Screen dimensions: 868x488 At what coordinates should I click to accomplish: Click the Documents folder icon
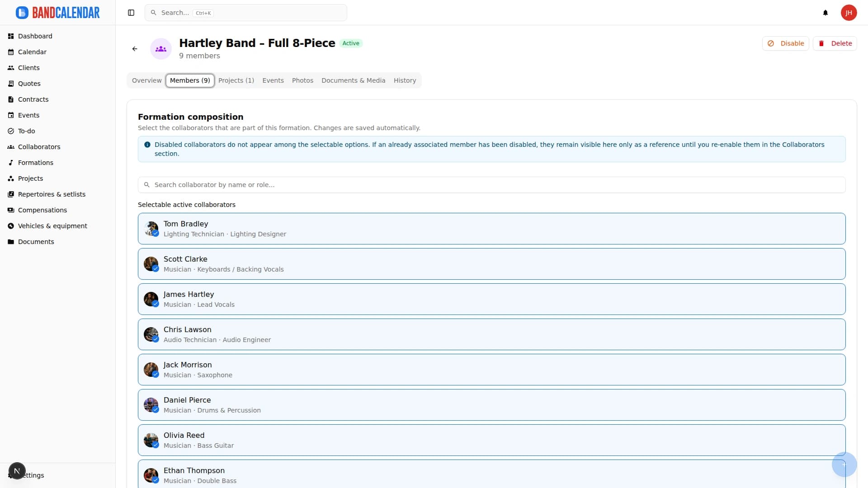pyautogui.click(x=11, y=242)
